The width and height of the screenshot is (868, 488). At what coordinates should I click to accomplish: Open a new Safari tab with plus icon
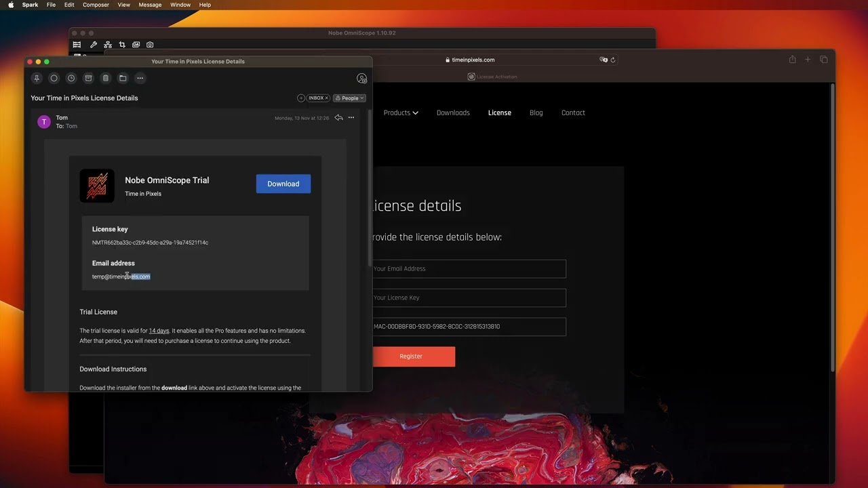pyautogui.click(x=808, y=60)
